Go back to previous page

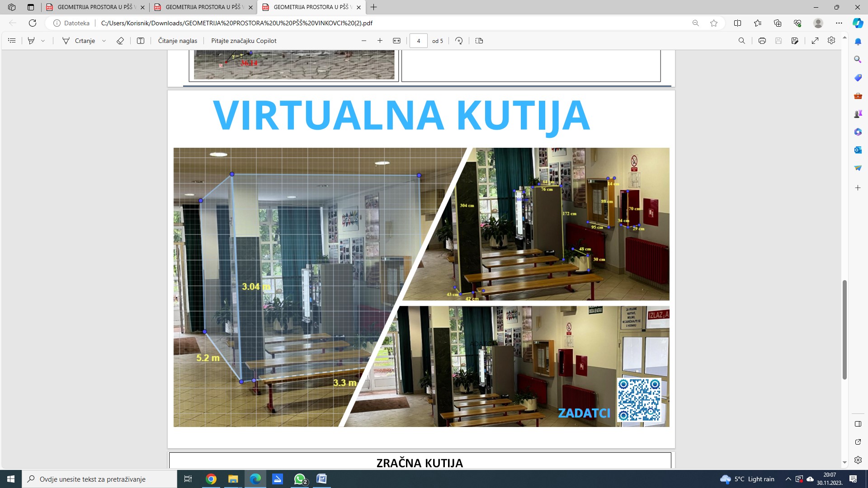point(13,23)
